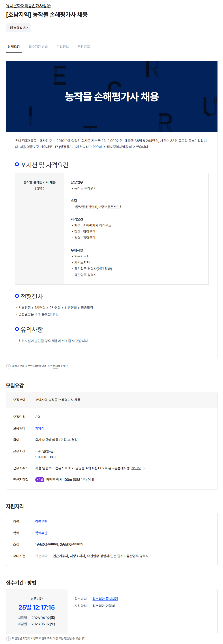
Task: Click the blue circle bullet beside 포지션 및 자격요건
Action: [17, 164]
